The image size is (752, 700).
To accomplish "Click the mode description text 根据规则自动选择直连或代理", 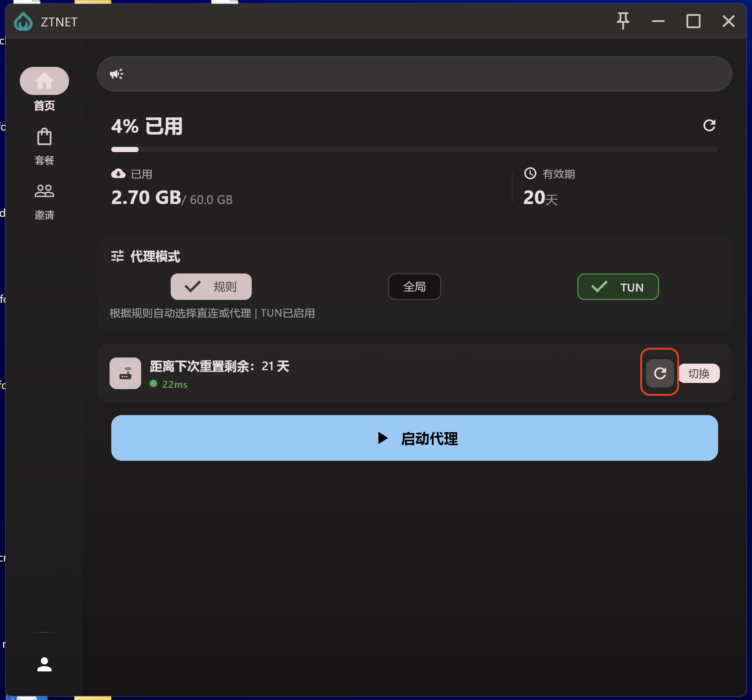I will point(180,313).
